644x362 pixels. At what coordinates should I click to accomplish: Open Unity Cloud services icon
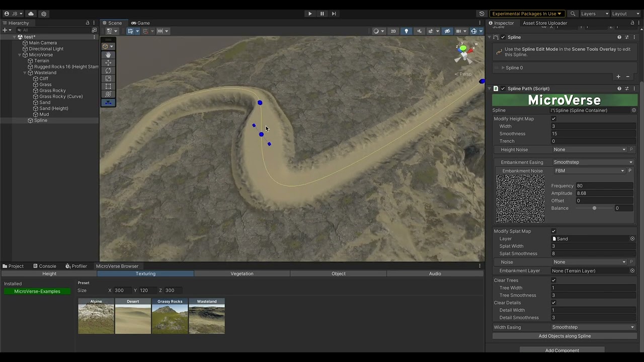tap(31, 14)
